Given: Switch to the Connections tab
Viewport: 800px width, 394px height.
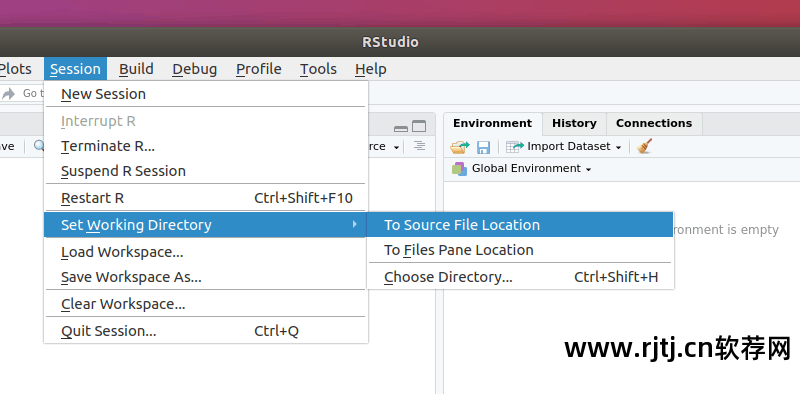Looking at the screenshot, I should pos(654,124).
